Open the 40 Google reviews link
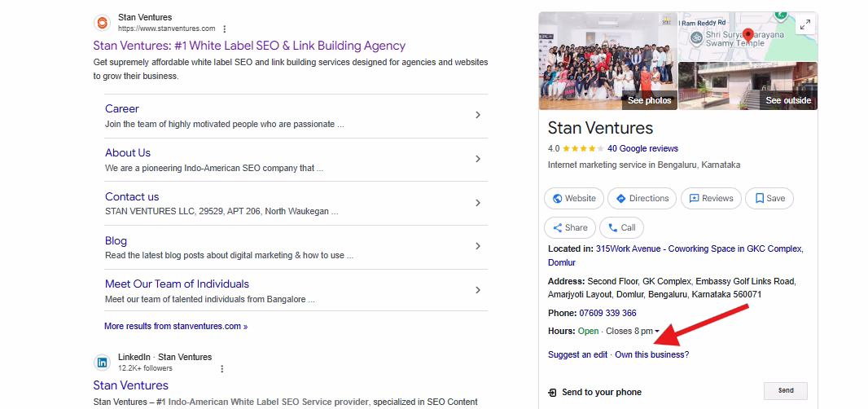868x409 pixels. click(642, 149)
